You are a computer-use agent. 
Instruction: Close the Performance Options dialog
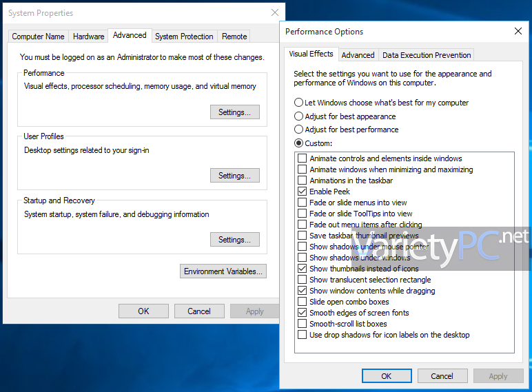[518, 31]
